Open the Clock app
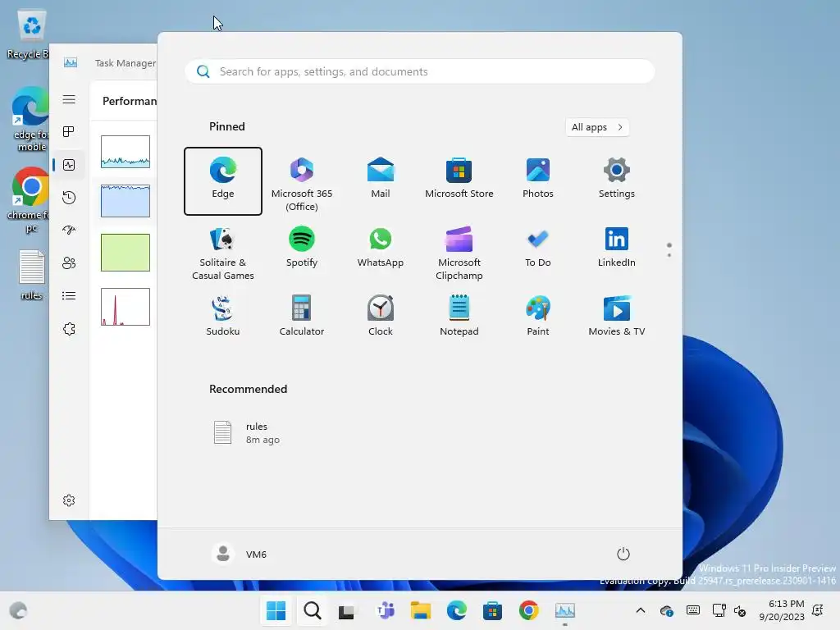 [381, 316]
